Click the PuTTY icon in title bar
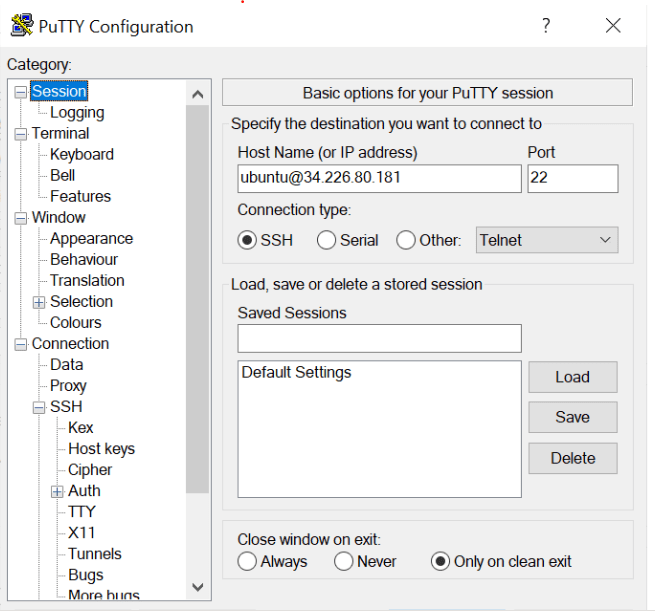This screenshot has width=655, height=611. click(x=18, y=26)
